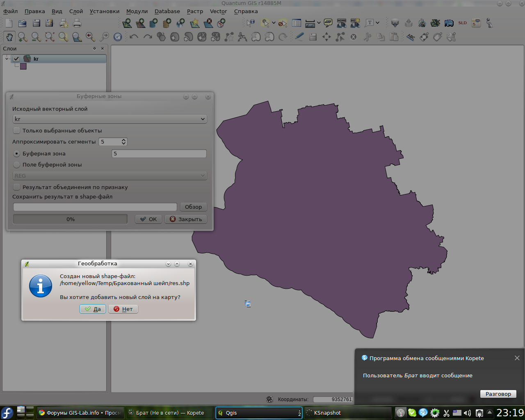Click the Refresh map icon
Viewport: 525px width, 420px height.
[x=118, y=37]
